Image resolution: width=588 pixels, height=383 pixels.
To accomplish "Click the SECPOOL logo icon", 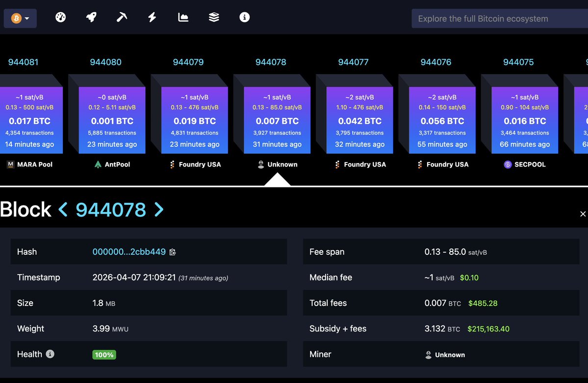I will click(x=508, y=164).
